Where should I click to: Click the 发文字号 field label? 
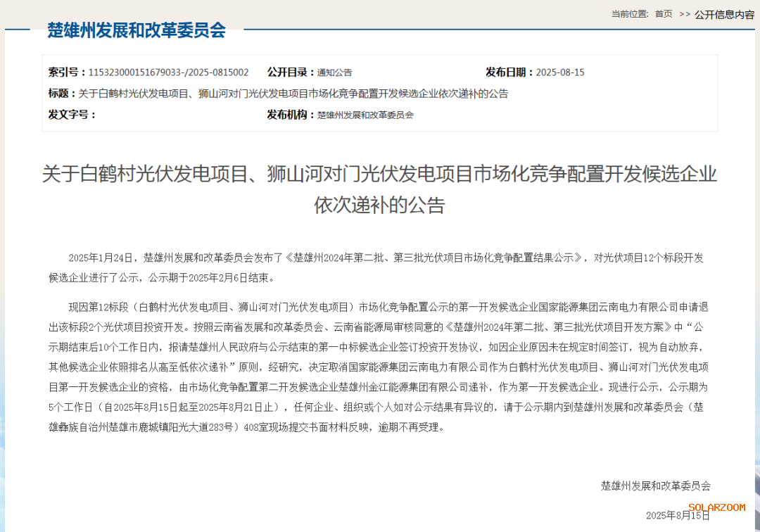coord(72,115)
